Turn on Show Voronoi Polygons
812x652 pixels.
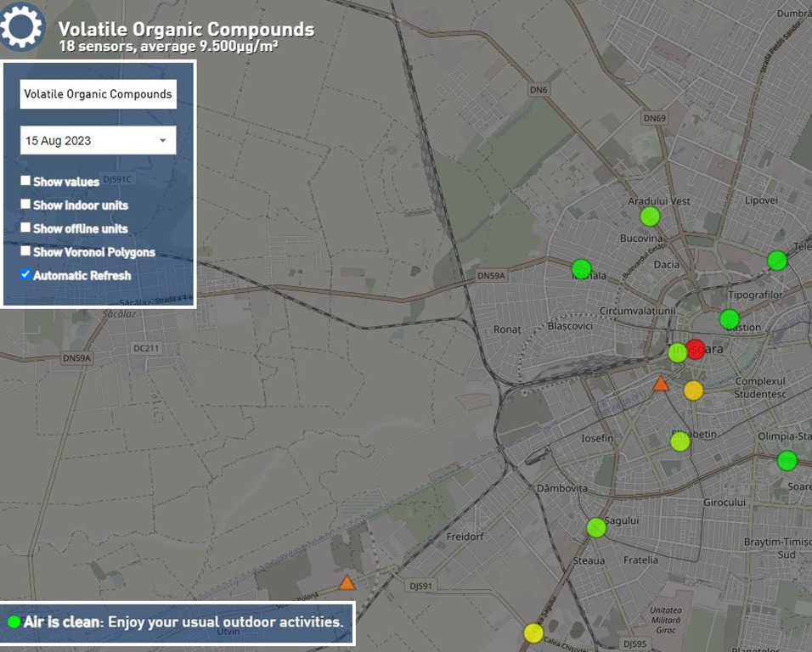point(26,251)
